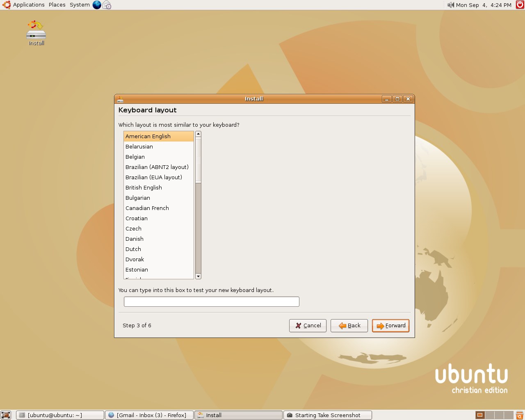Click the volume speaker icon
The image size is (525, 420).
pyautogui.click(x=451, y=5)
